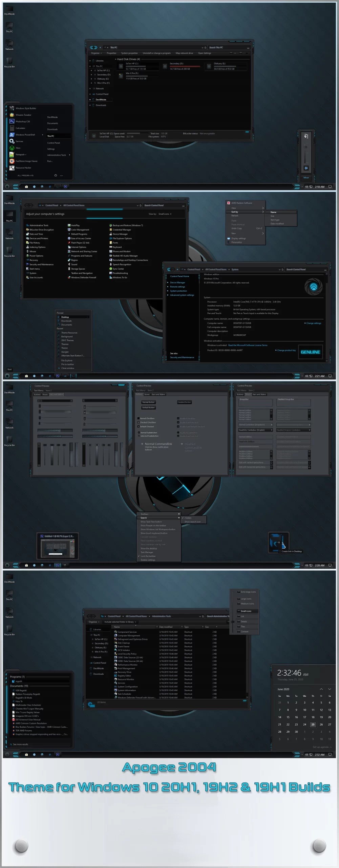Click the Mixer label below volume slider
339x868 pixels.
pos(306,178)
